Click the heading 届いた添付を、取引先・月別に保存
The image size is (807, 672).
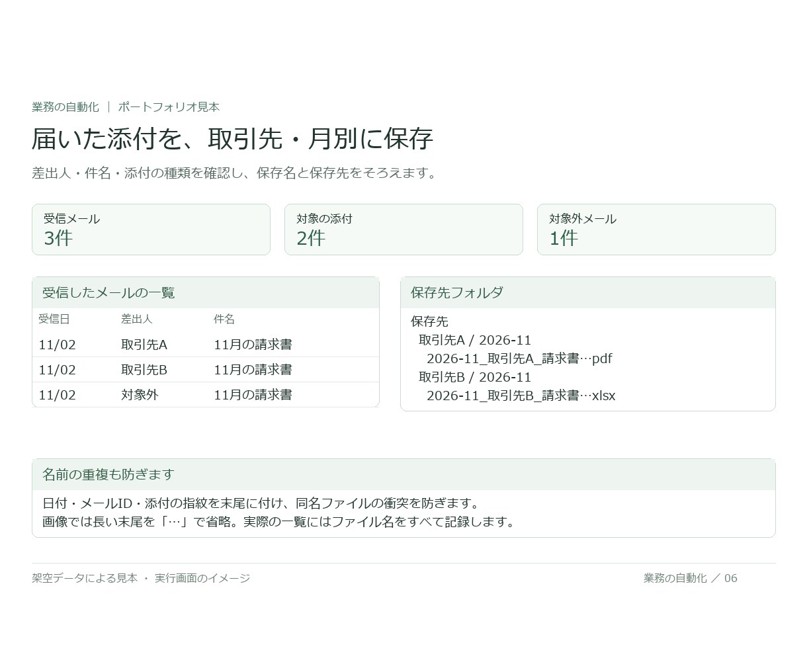232,139
